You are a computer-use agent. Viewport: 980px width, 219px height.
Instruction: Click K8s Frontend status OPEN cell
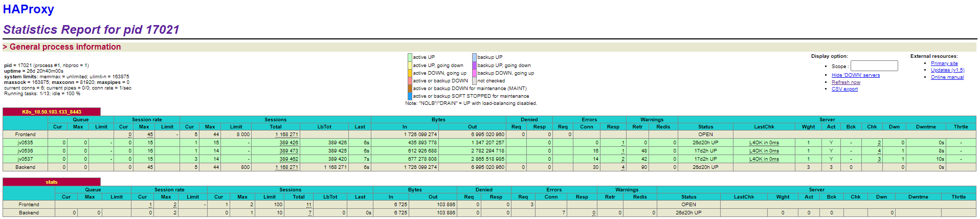[x=705, y=135]
